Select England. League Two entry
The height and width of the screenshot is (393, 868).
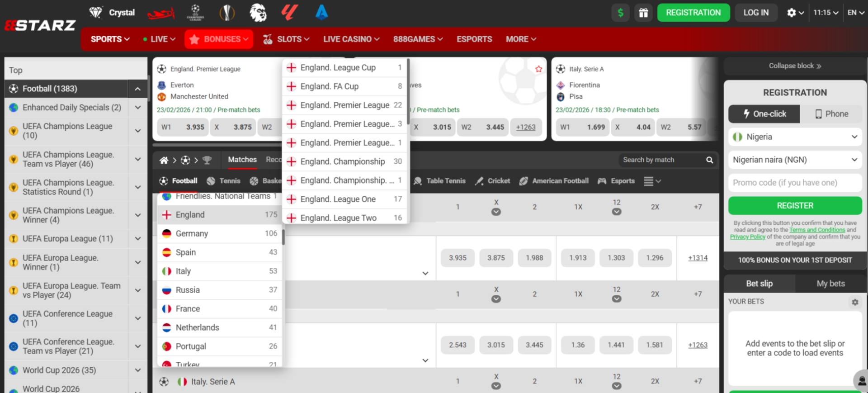345,218
